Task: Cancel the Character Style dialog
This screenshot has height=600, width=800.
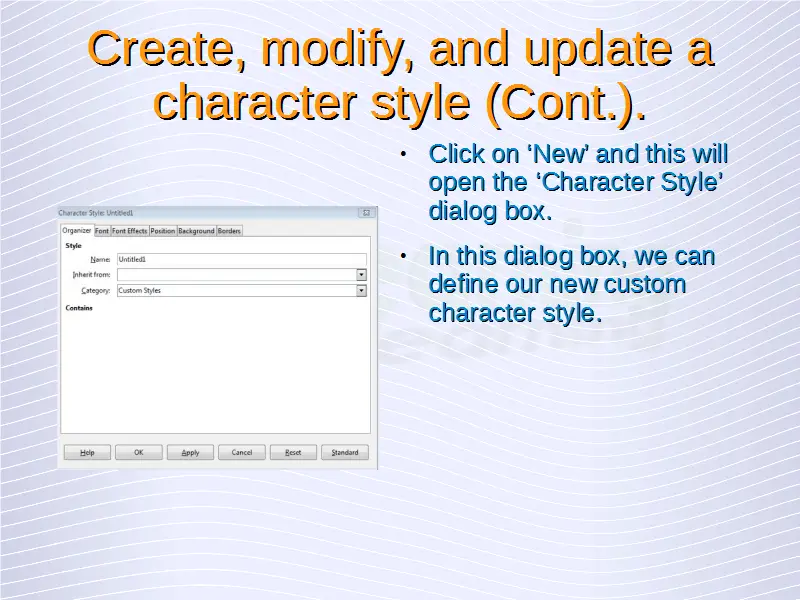Action: tap(242, 452)
